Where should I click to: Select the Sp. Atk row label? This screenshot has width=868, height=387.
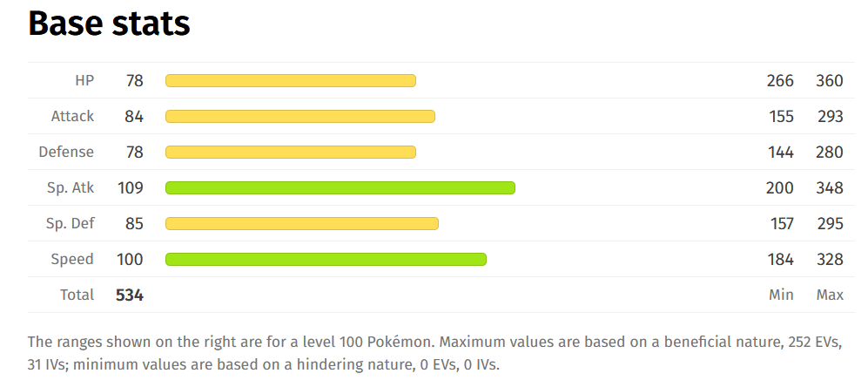pos(71,188)
